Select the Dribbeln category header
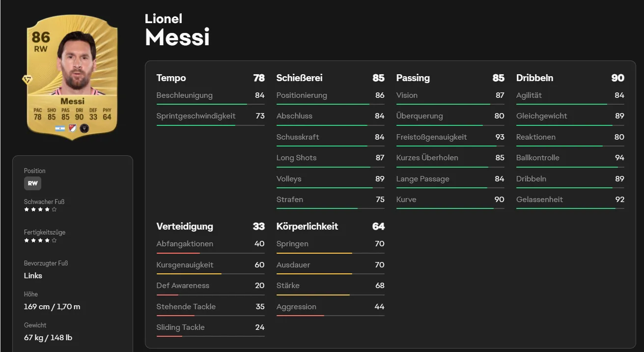 (x=570, y=78)
